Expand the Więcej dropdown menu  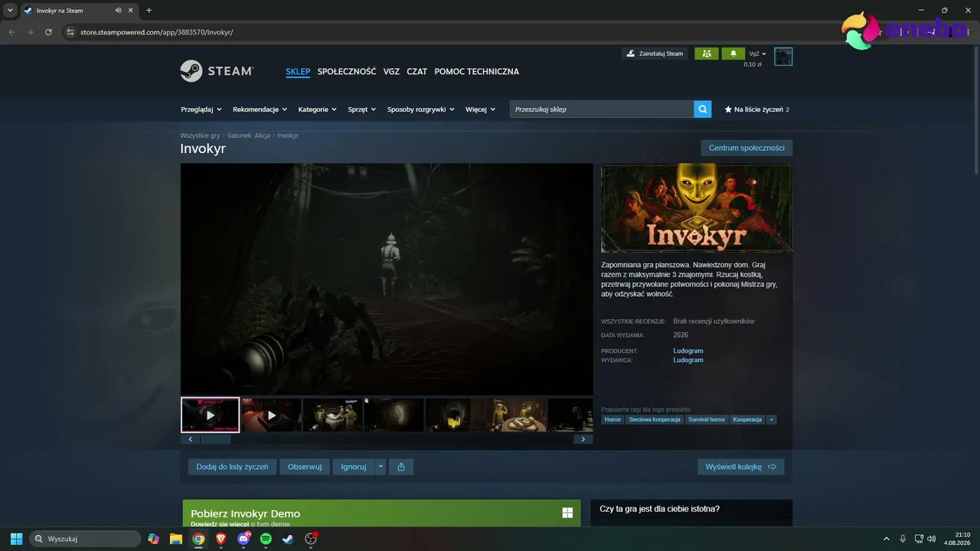481,109
